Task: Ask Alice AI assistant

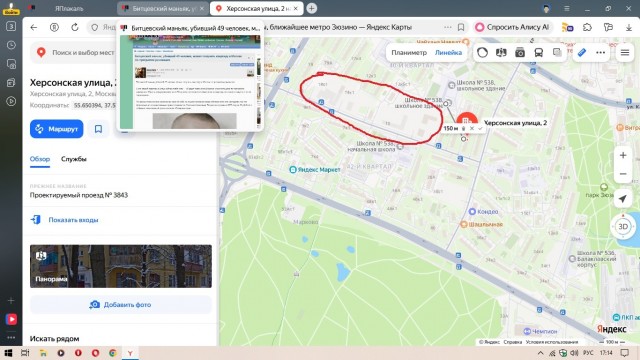Action: point(512,27)
